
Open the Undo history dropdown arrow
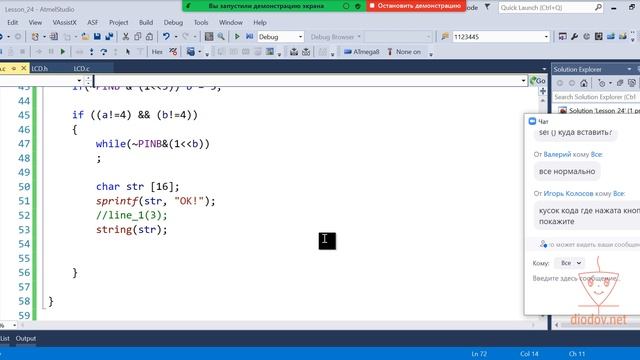pyautogui.click(x=176, y=37)
